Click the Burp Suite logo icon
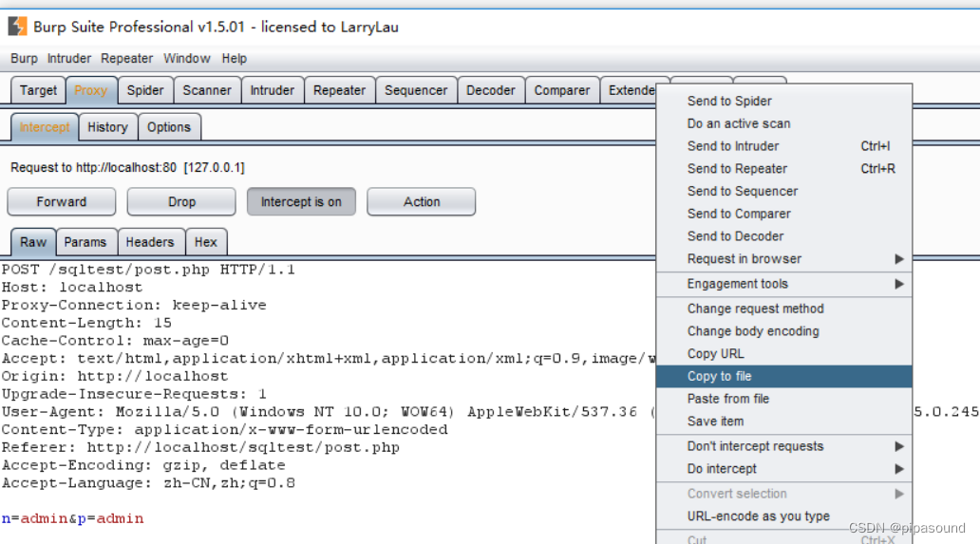This screenshot has height=544, width=980. (x=17, y=27)
